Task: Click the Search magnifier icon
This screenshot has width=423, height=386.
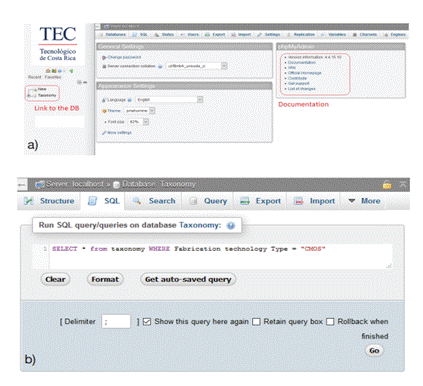Action: (x=137, y=201)
